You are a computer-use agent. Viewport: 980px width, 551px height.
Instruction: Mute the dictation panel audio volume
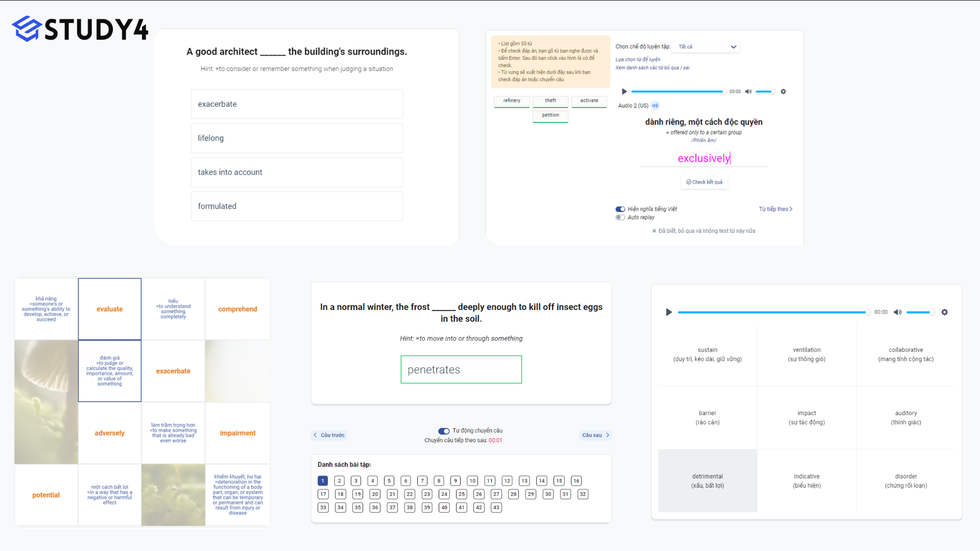point(748,91)
